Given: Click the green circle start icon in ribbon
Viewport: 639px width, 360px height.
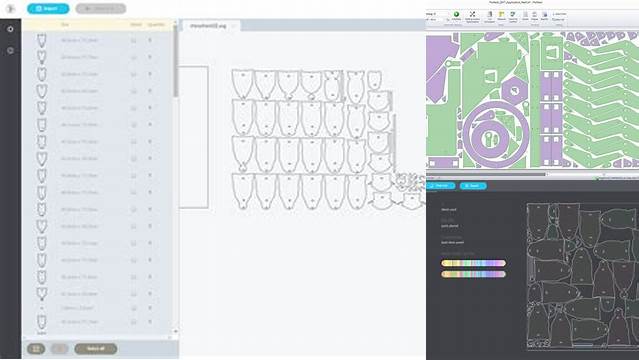Looking at the screenshot, I should pos(456,14).
